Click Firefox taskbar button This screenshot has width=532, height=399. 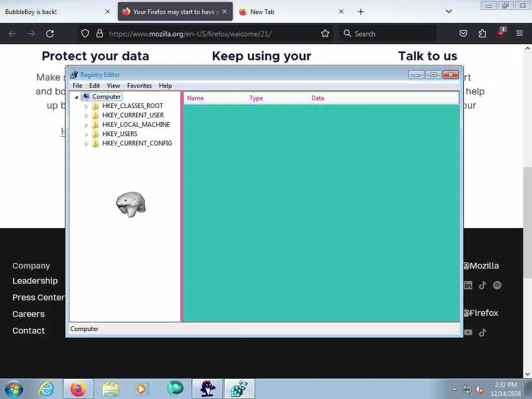click(78, 389)
